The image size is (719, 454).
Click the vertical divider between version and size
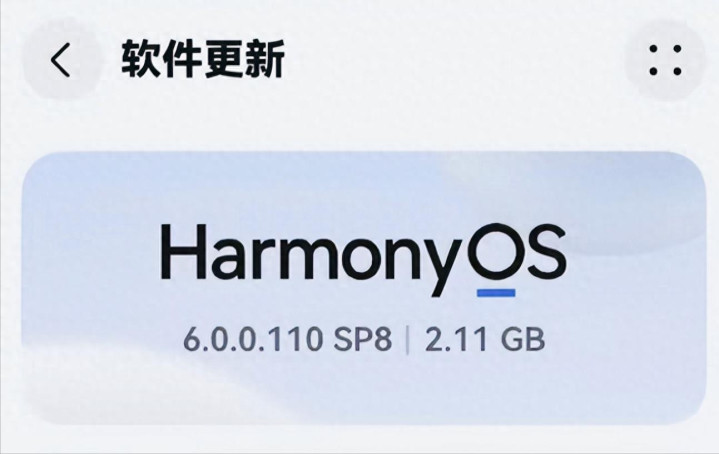click(x=408, y=340)
